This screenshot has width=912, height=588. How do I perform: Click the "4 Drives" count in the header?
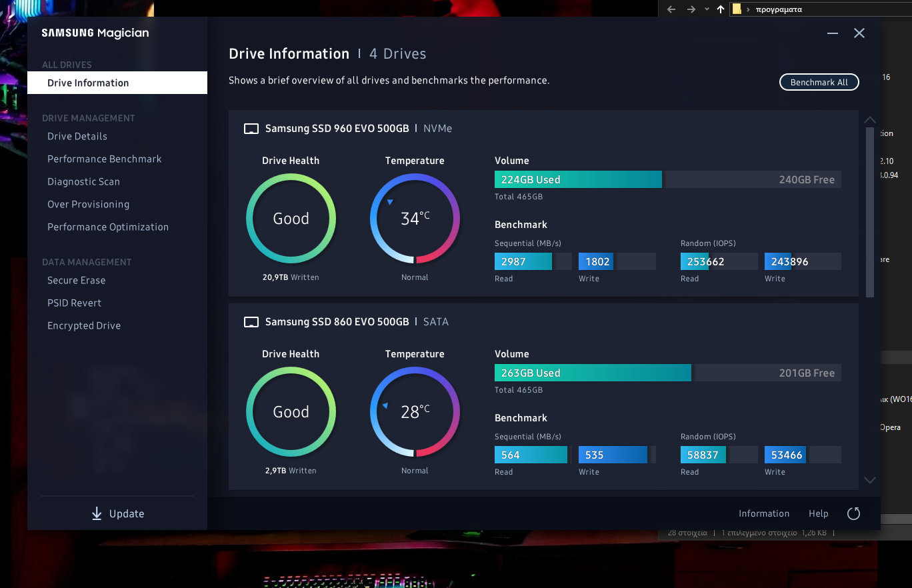tap(398, 54)
